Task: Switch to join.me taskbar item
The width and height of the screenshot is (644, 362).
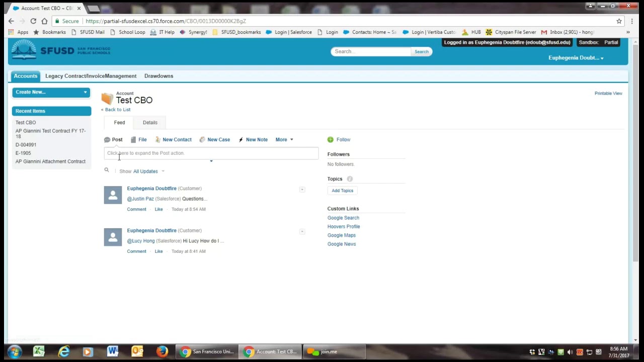Action: (335, 351)
